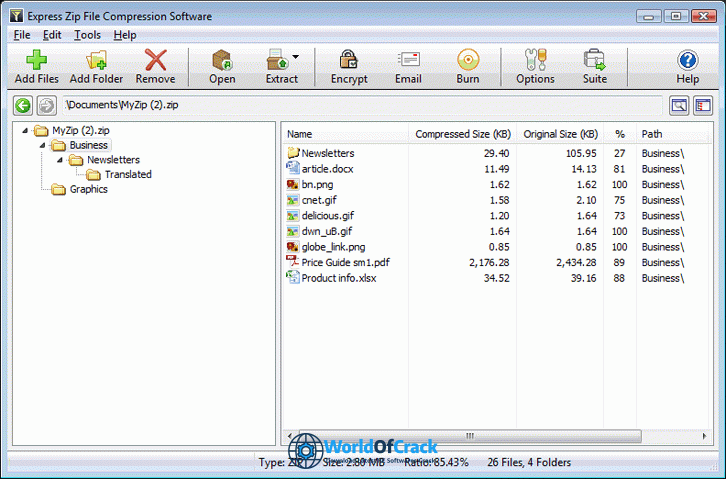Click the archive path address field
This screenshot has width=726, height=479.
click(x=363, y=106)
